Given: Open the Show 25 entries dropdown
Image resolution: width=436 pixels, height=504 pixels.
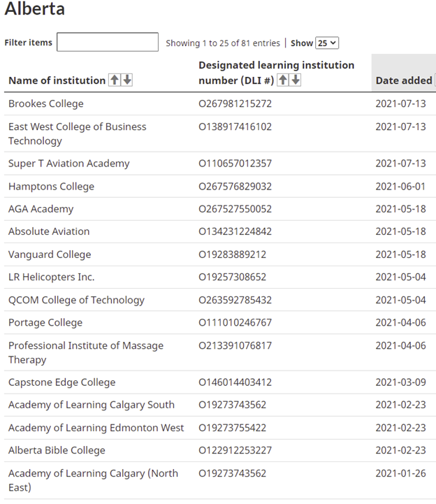Looking at the screenshot, I should (x=327, y=43).
